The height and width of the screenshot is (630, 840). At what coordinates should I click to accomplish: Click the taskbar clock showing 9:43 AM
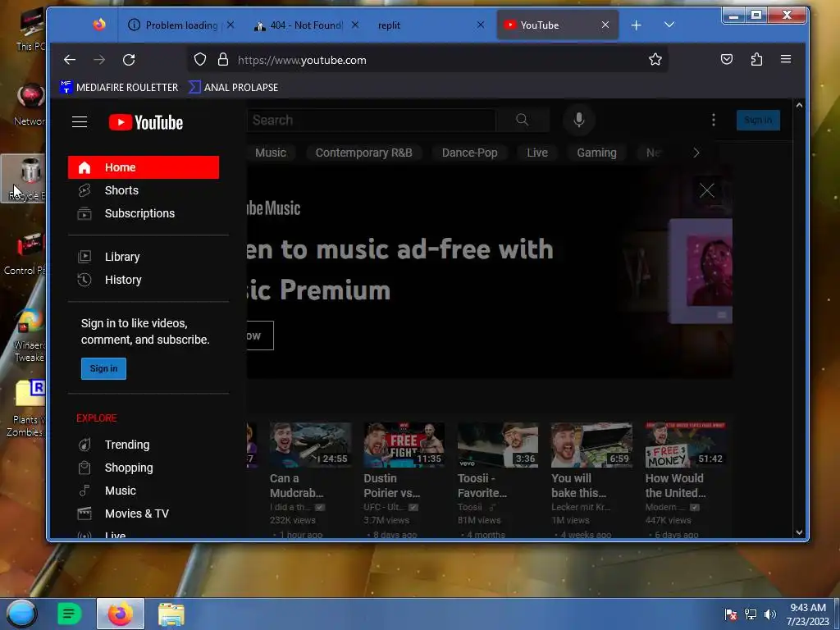click(808, 614)
